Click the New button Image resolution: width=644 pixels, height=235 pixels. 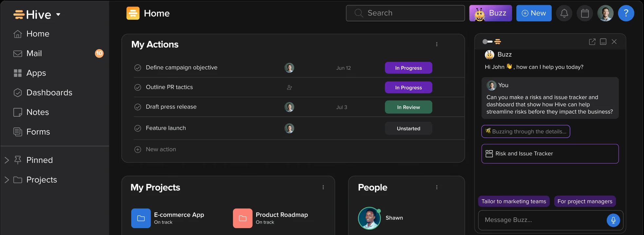point(534,13)
